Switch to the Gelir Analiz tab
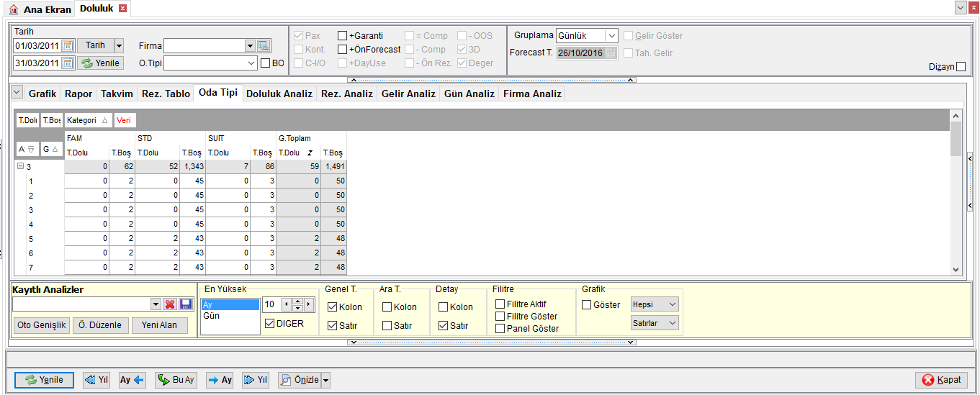Viewport: 980px width, 395px height. pos(408,94)
